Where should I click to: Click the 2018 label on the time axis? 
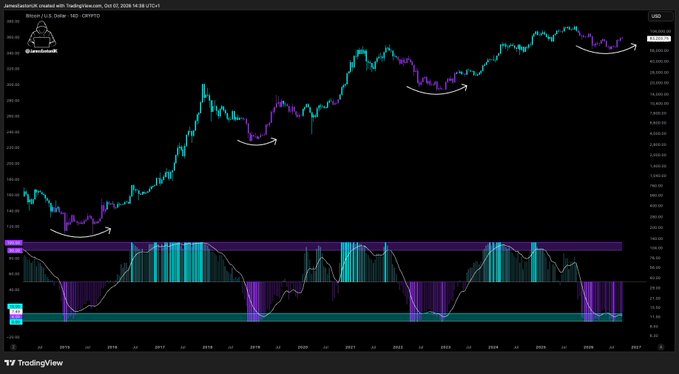[x=207, y=347]
